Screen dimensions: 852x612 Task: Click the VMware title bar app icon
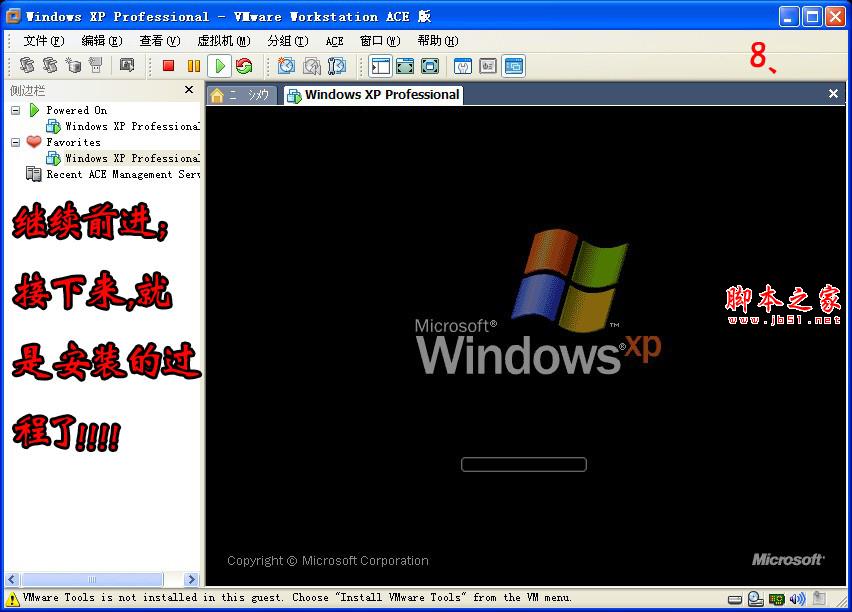(x=13, y=16)
